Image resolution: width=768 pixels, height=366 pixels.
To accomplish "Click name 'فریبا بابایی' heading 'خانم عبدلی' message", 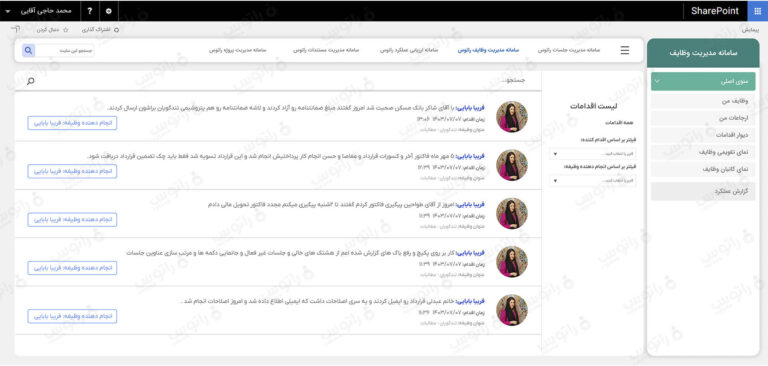I will 470,301.
